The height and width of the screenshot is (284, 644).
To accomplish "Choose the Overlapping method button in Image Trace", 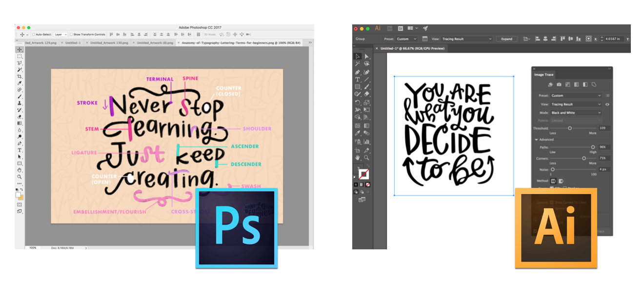I will point(561,181).
